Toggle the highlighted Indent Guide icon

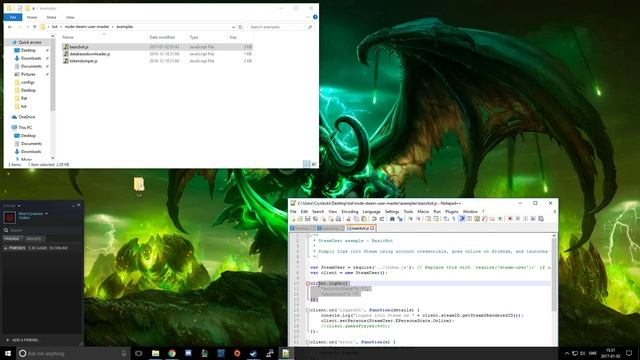pyautogui.click(x=461, y=219)
